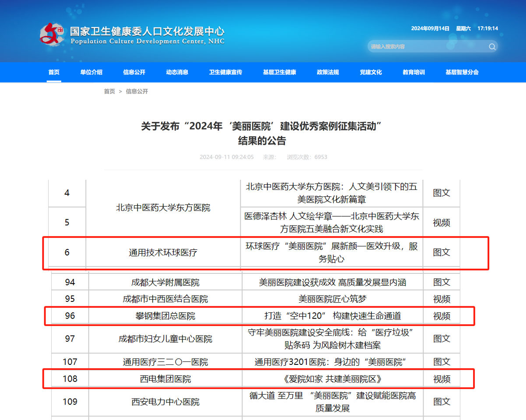Viewport: 526px width, 420px height.
Task: Click the publish date 2024-09-11 09:24:05
Action: pyautogui.click(x=227, y=157)
